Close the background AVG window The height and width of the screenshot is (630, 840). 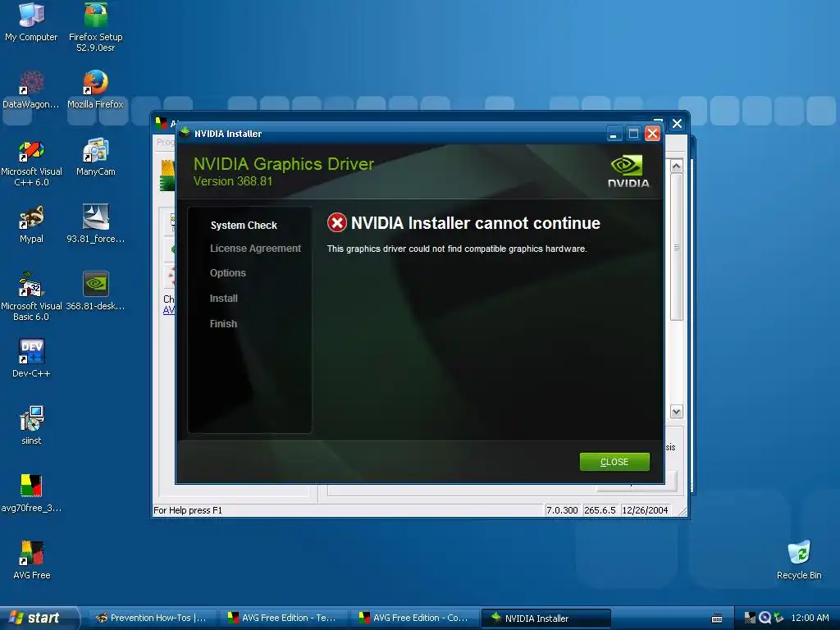[677, 124]
